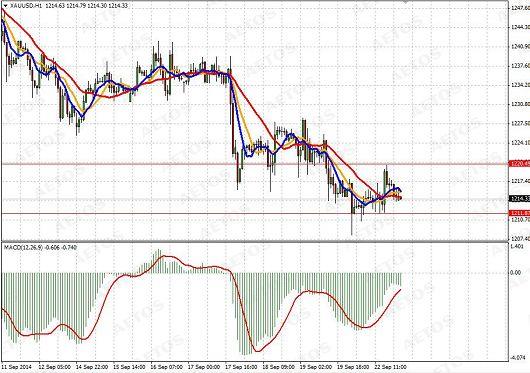Select the lower horizontal line at 1211.85
530x373 pixels.
(x=255, y=213)
